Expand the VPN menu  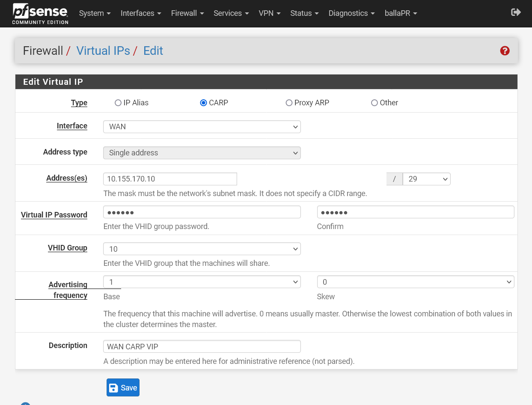(x=270, y=13)
